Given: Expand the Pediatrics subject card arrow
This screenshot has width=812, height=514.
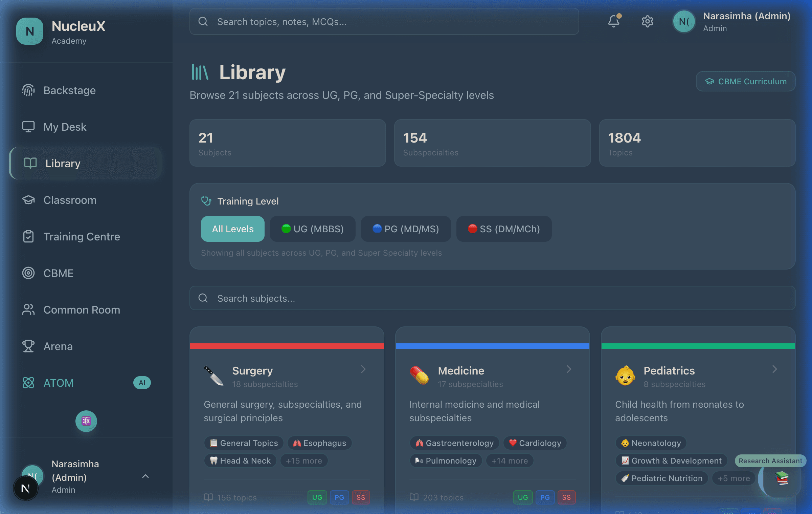Looking at the screenshot, I should [775, 369].
